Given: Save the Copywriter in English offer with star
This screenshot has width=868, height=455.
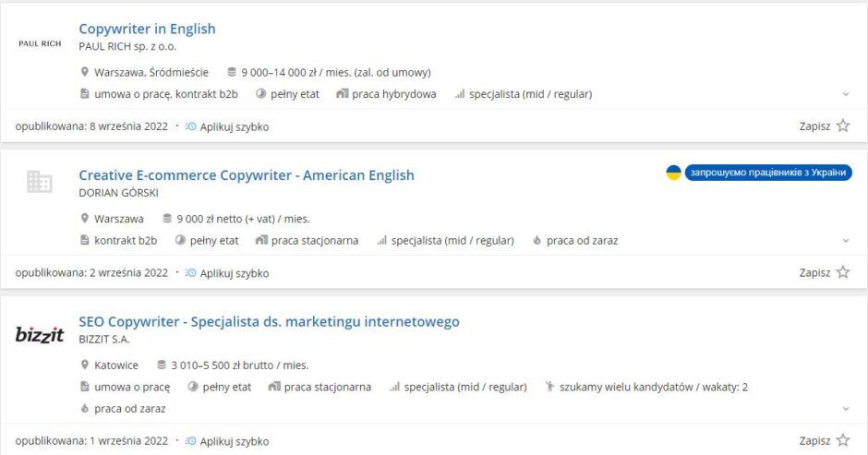Looking at the screenshot, I should [x=842, y=126].
